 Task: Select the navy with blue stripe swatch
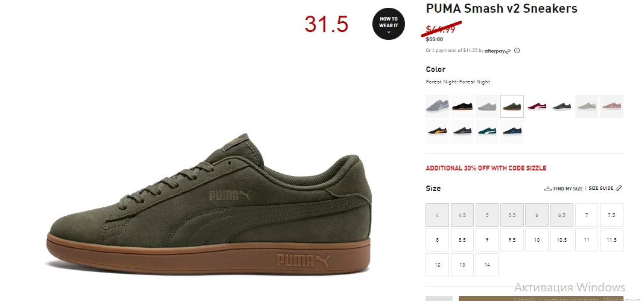tap(512, 131)
